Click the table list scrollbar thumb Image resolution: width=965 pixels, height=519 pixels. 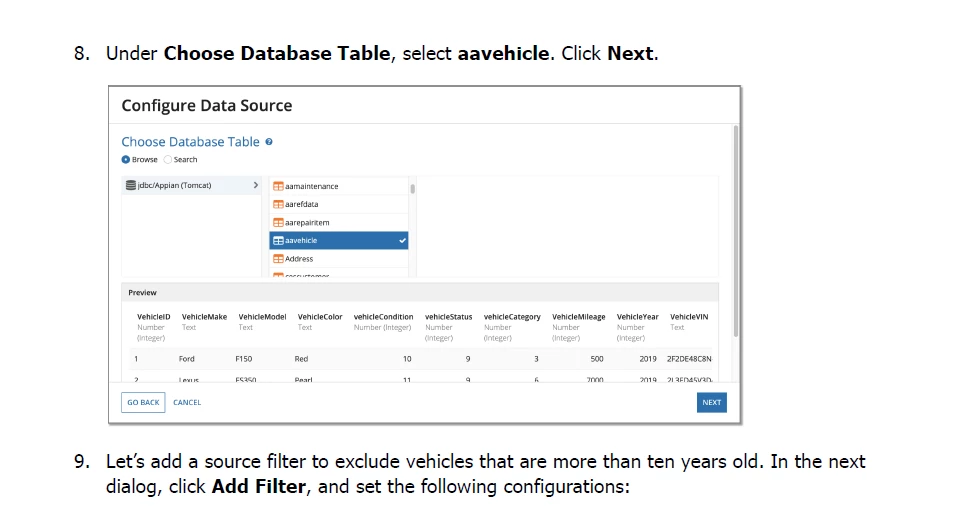point(412,188)
